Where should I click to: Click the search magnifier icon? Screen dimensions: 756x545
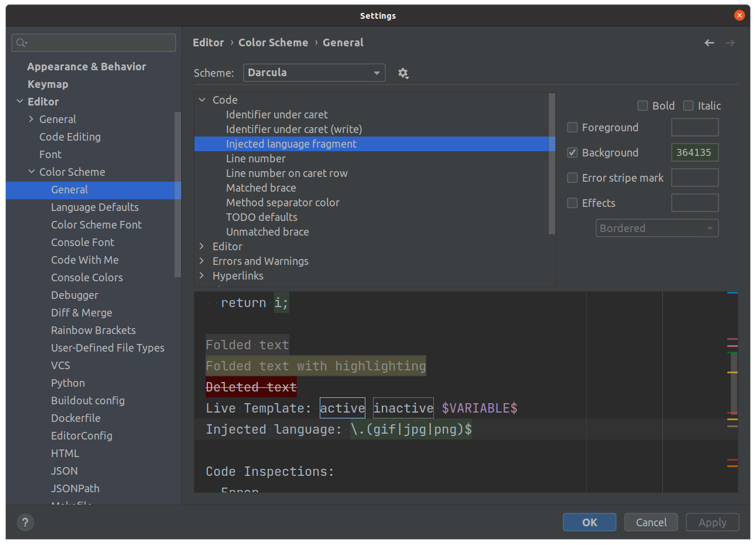click(x=22, y=43)
